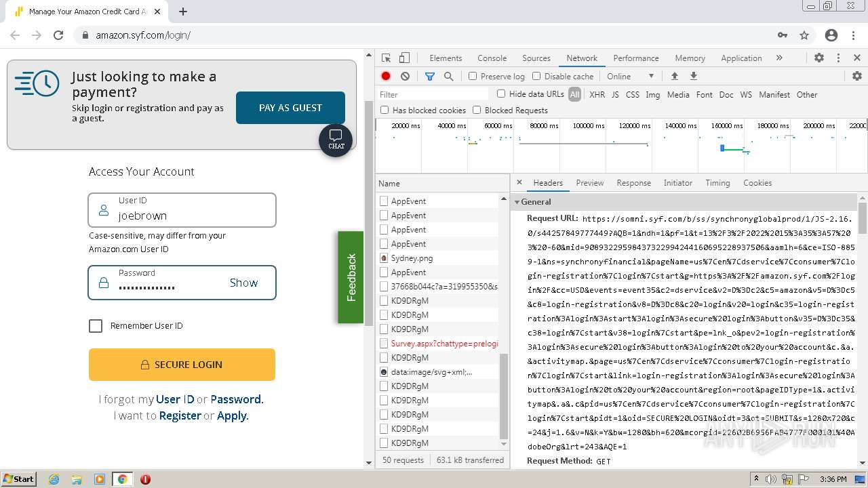
Task: Open the saved password key icon
Action: click(783, 35)
